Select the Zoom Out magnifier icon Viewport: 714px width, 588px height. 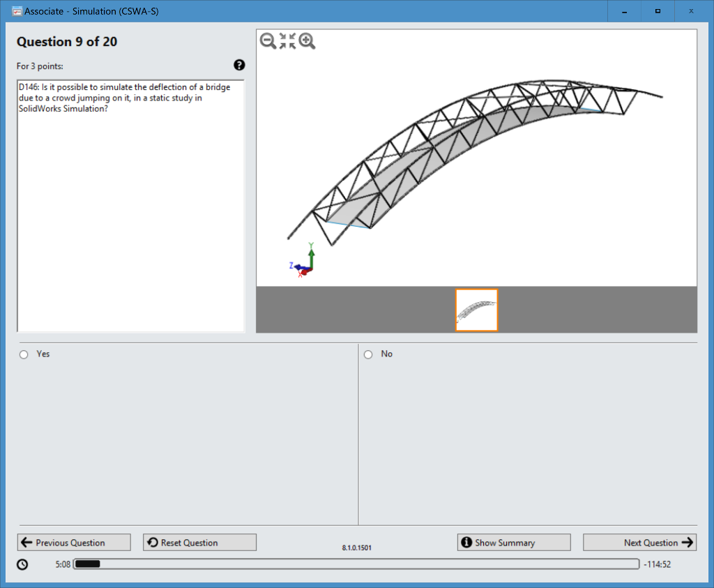(x=267, y=41)
